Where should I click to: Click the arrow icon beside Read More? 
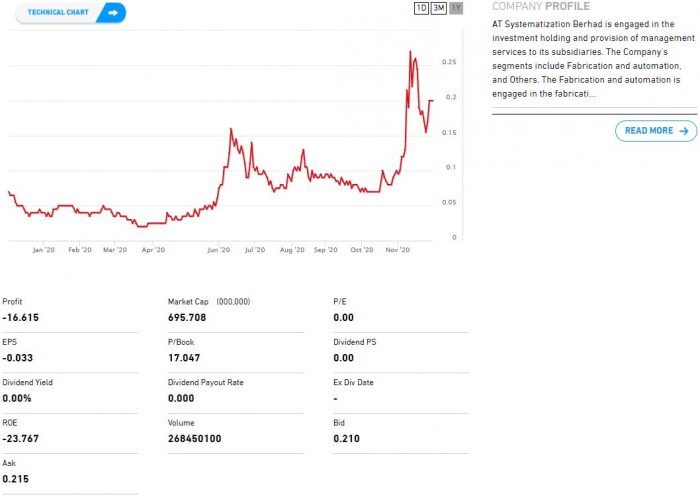click(x=684, y=131)
